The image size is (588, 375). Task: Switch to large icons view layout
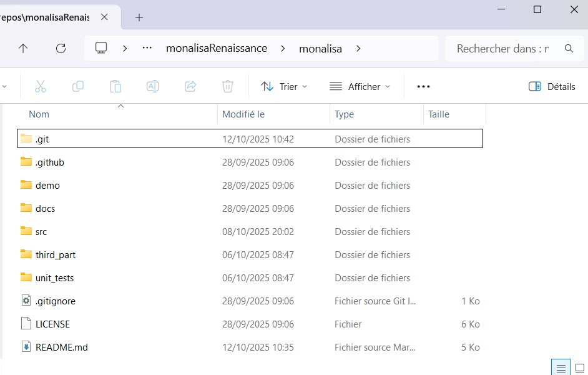(x=579, y=367)
